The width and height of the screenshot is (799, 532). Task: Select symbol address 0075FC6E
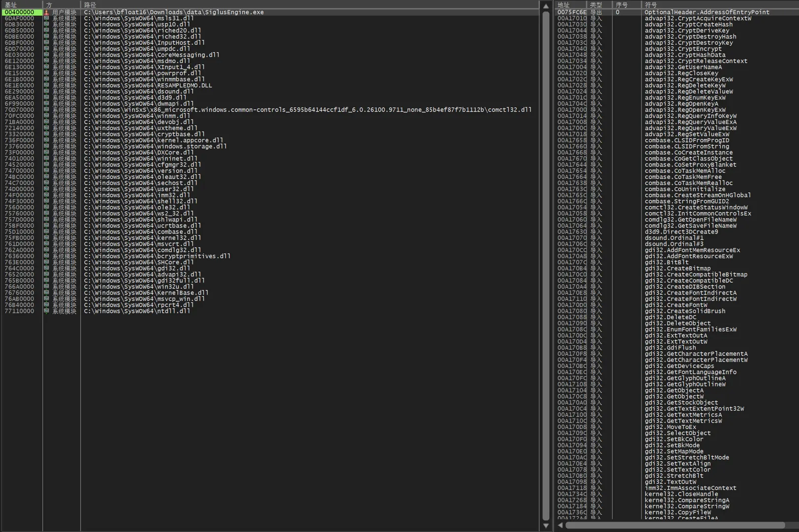tap(572, 12)
